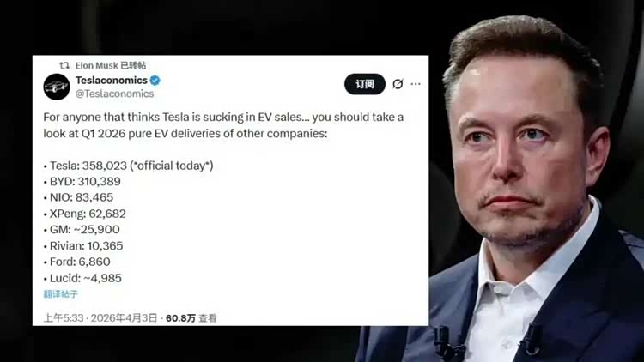The width and height of the screenshot is (644, 362).
Task: Click the @Teslaconomics handle
Action: click(114, 94)
